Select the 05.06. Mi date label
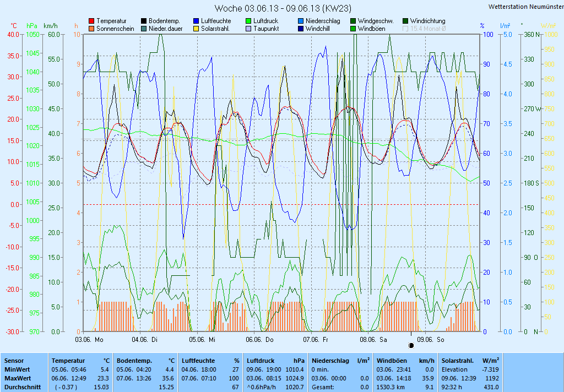 tap(202, 340)
